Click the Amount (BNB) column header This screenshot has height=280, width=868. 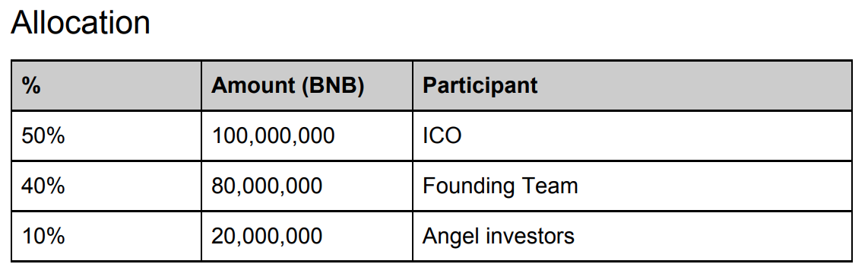tap(306, 86)
